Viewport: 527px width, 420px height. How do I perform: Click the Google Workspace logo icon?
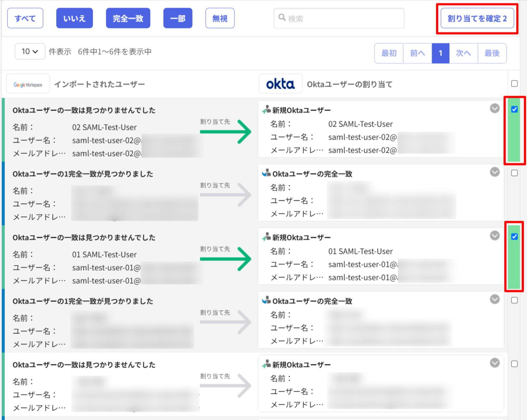(28, 84)
